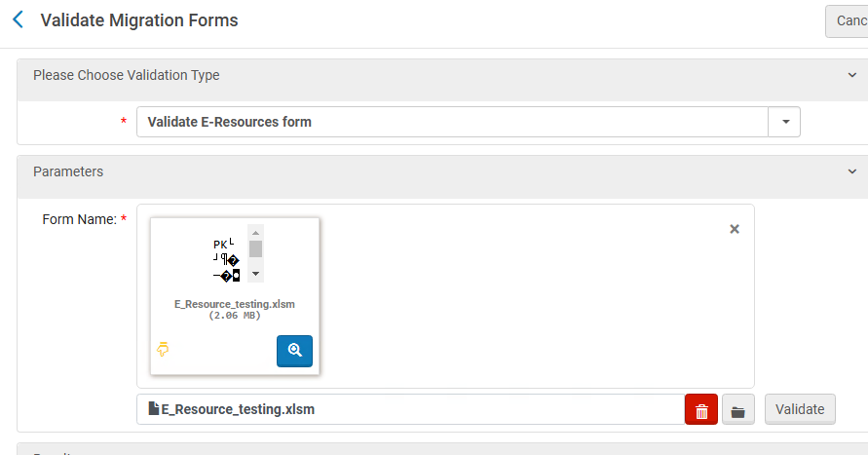
Task: Click the Validate E-Resources form combo box
Action: (453, 122)
